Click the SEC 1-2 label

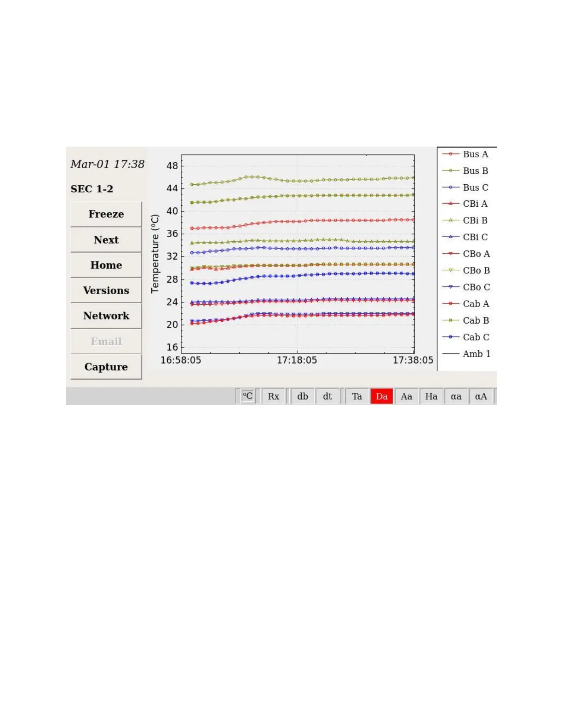coord(92,189)
